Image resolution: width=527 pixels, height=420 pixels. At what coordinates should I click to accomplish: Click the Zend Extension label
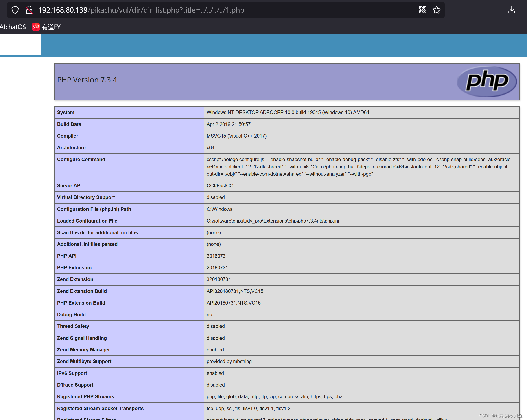point(75,279)
